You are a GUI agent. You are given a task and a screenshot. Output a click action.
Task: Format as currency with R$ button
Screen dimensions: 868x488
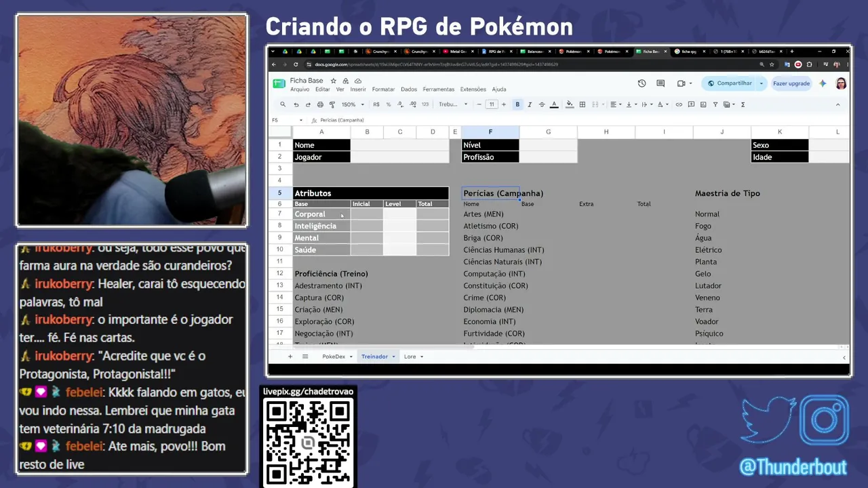(376, 104)
